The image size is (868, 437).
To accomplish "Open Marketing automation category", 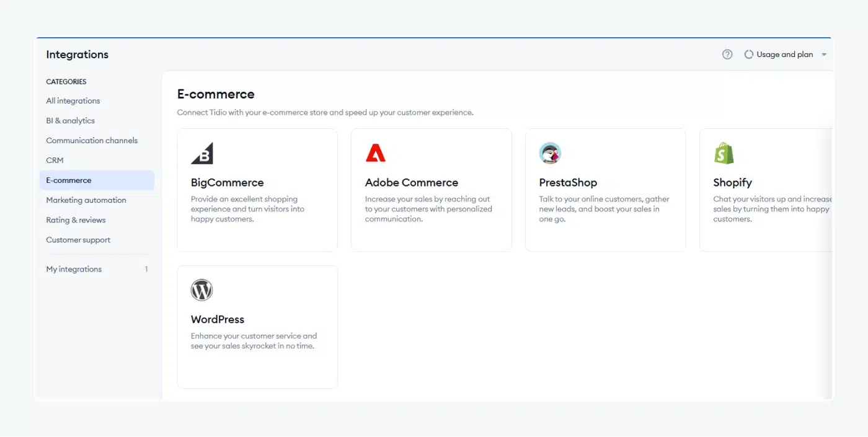I will coord(86,200).
